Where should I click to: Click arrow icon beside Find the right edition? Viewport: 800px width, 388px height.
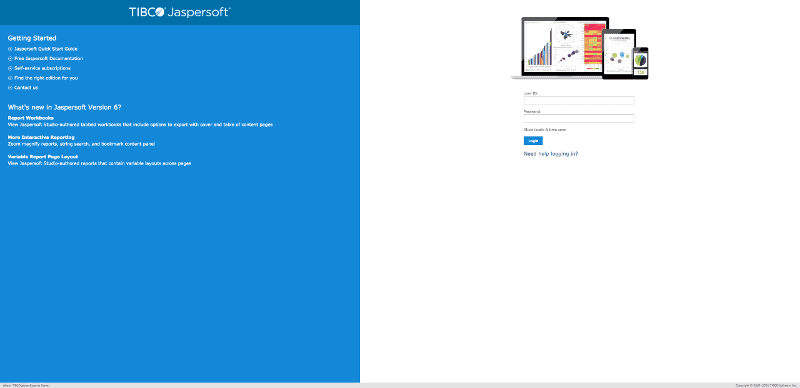[x=10, y=78]
